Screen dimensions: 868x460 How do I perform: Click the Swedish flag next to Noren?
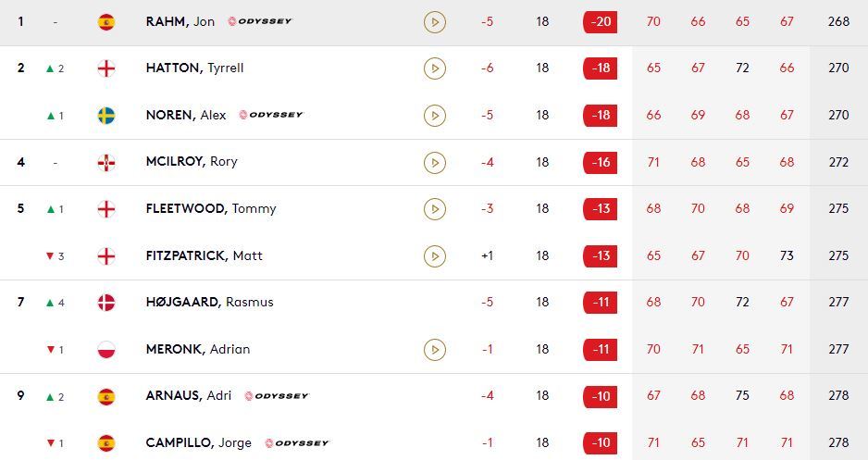click(106, 116)
